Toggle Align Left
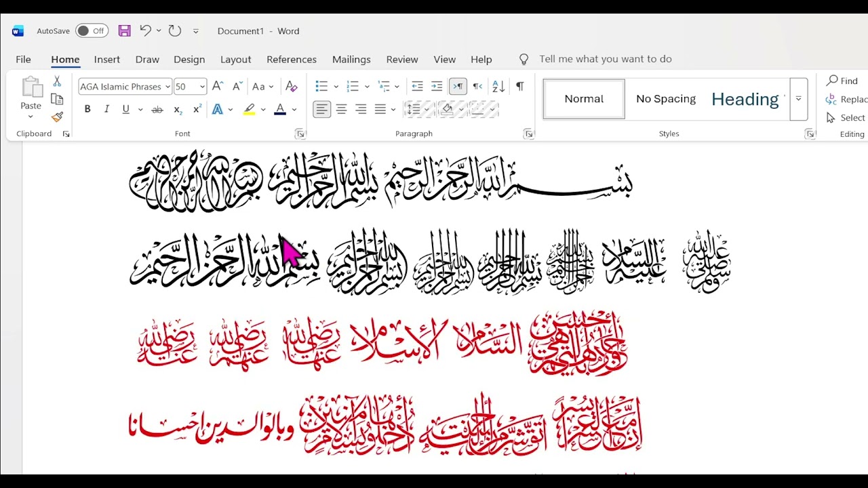The image size is (868, 488). (321, 109)
